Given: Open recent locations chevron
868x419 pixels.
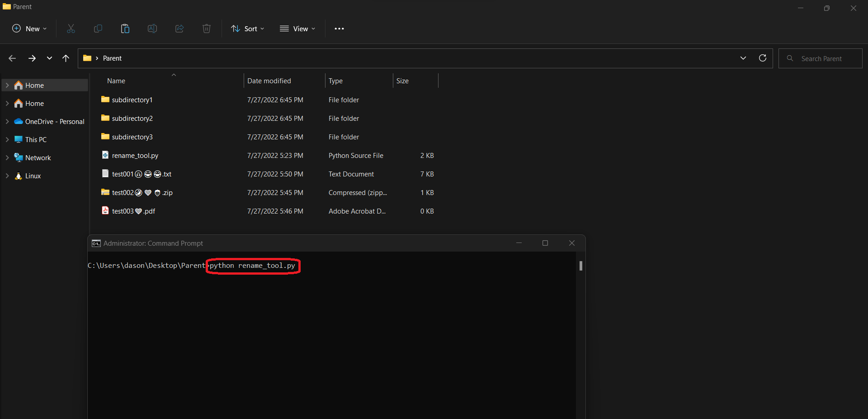Looking at the screenshot, I should (49, 58).
